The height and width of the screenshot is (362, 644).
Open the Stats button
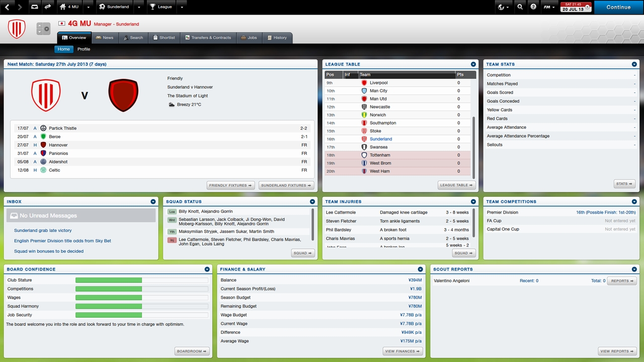(x=624, y=184)
